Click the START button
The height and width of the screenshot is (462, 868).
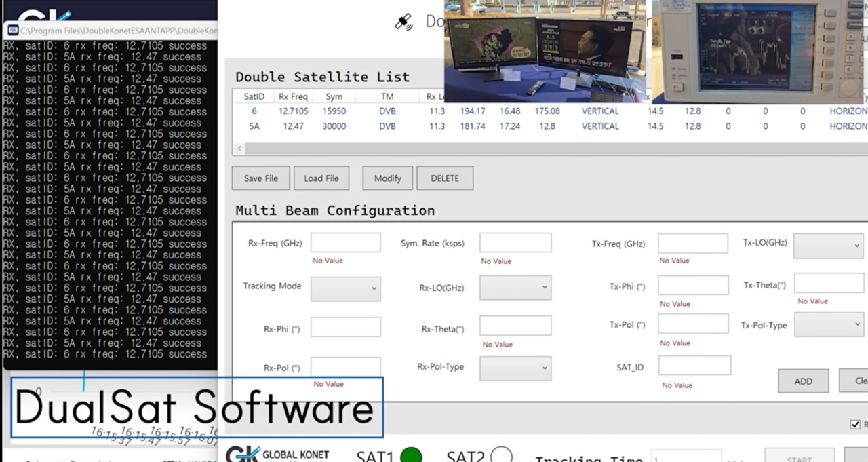tap(800, 456)
